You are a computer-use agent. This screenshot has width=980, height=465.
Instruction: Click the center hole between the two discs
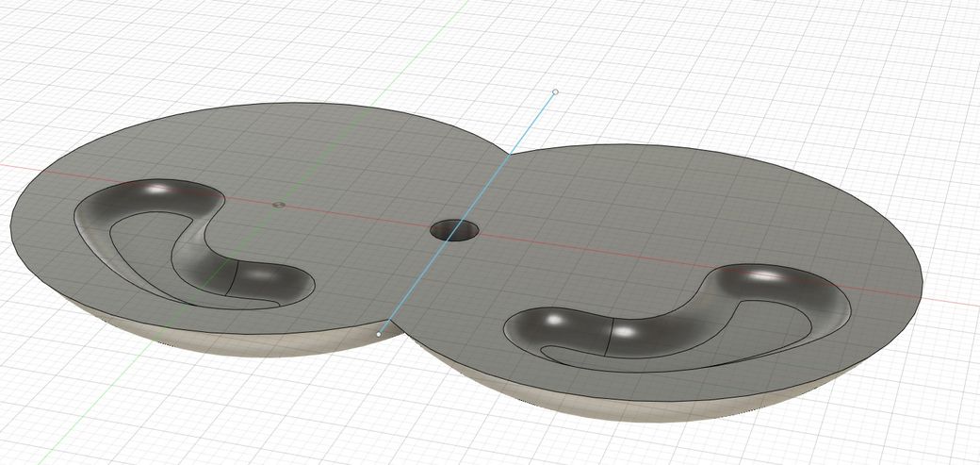pyautogui.click(x=454, y=229)
